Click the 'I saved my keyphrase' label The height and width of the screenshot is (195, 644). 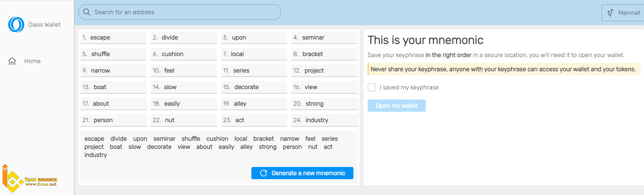[409, 87]
